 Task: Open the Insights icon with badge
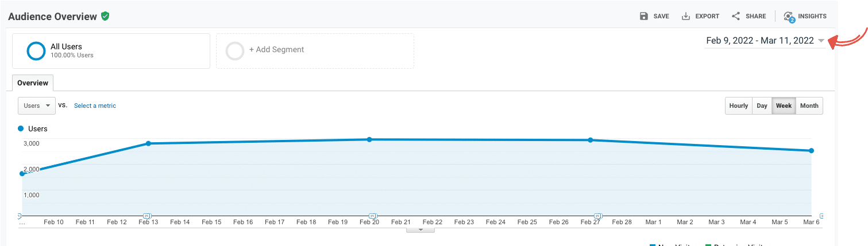tap(789, 17)
